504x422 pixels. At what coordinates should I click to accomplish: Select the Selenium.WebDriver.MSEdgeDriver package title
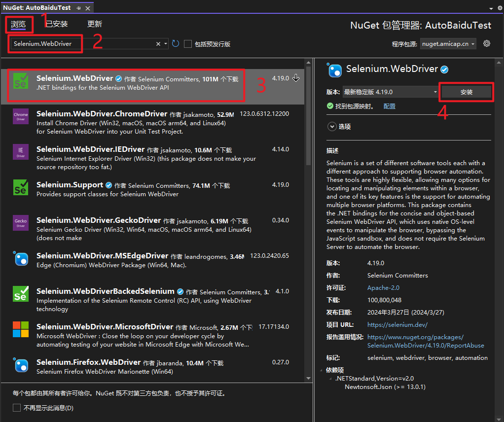coord(103,256)
